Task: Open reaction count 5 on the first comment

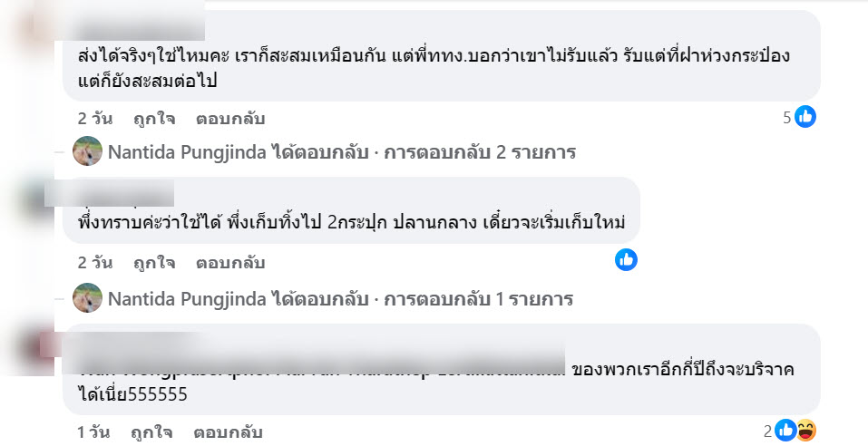Action: click(x=787, y=117)
